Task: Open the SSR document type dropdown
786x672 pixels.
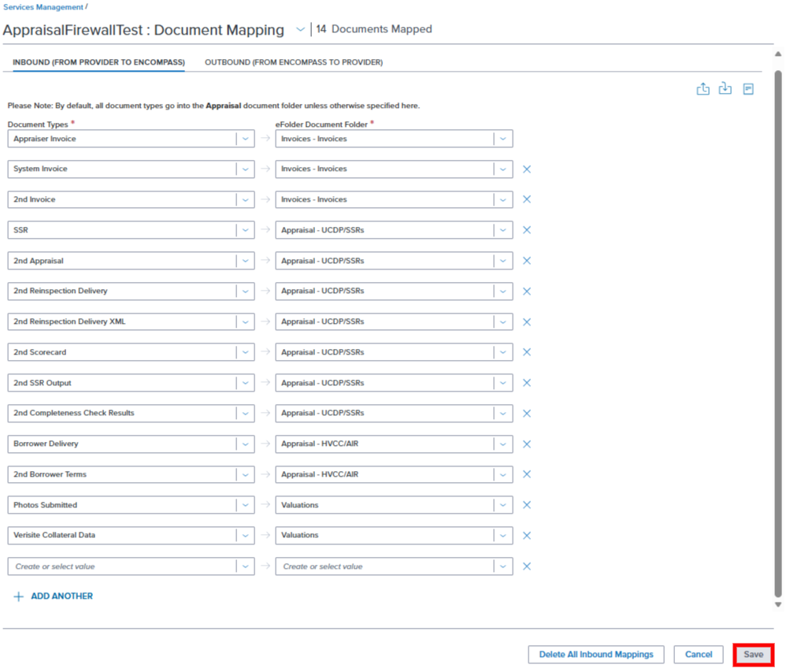Action: pyautogui.click(x=245, y=230)
